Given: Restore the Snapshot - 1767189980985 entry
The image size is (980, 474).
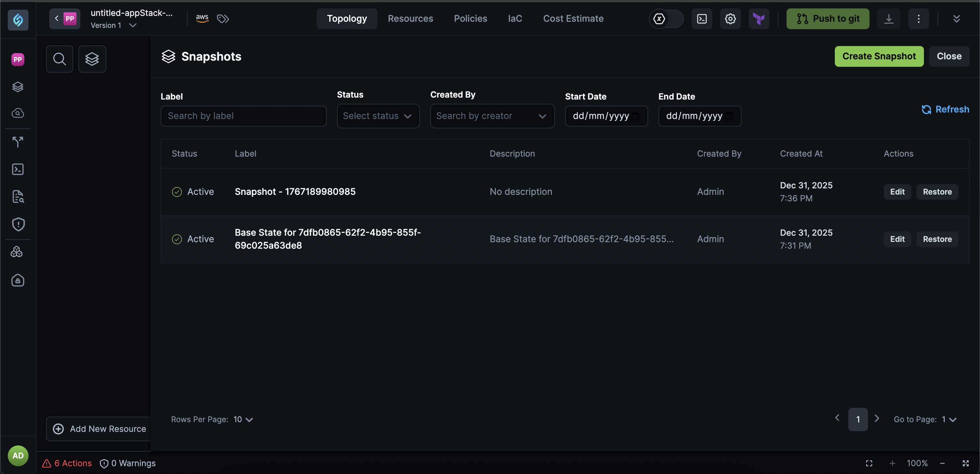Looking at the screenshot, I should [x=937, y=192].
